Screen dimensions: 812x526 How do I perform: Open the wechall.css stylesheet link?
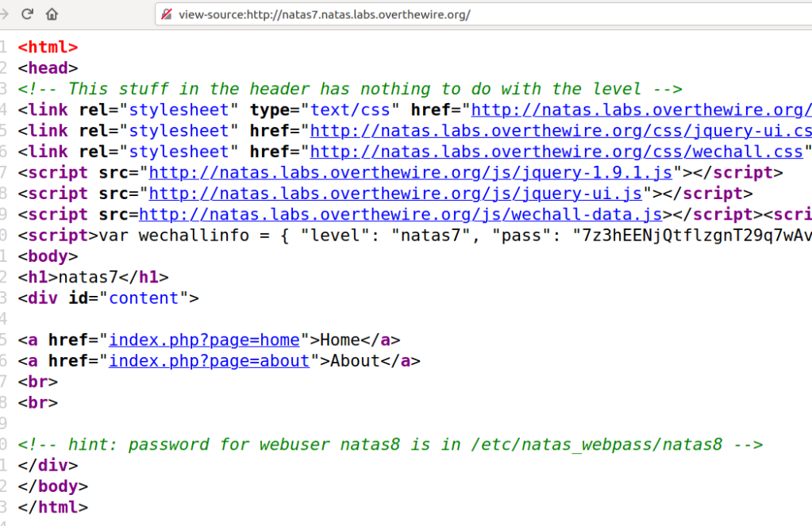pyautogui.click(x=556, y=152)
